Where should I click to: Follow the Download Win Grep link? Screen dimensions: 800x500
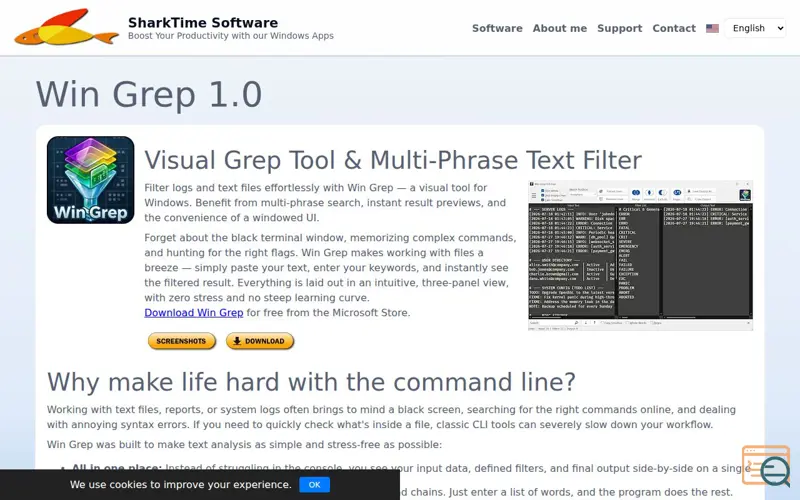click(x=193, y=312)
